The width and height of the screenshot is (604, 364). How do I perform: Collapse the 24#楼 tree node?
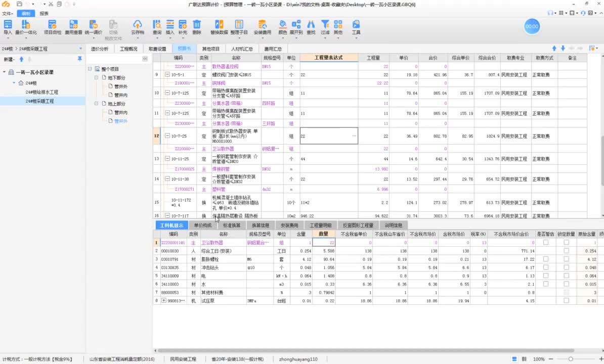14,83
